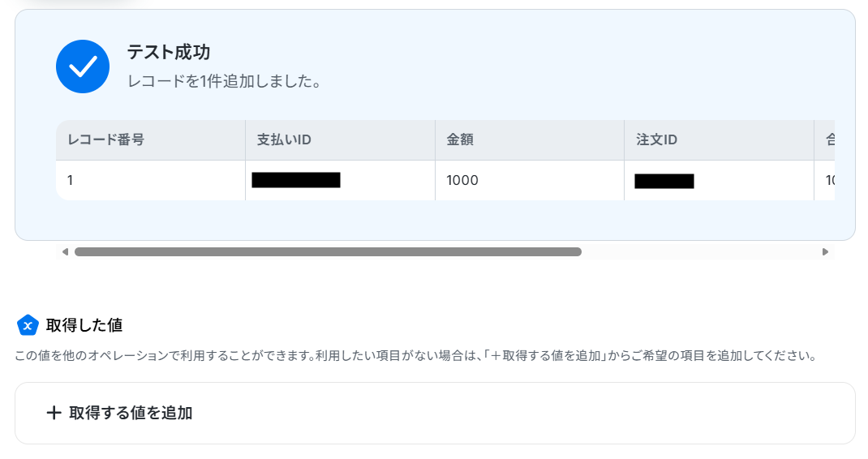Click the redacted 注文ID value cell
This screenshot has width=868, height=459.
click(719, 181)
